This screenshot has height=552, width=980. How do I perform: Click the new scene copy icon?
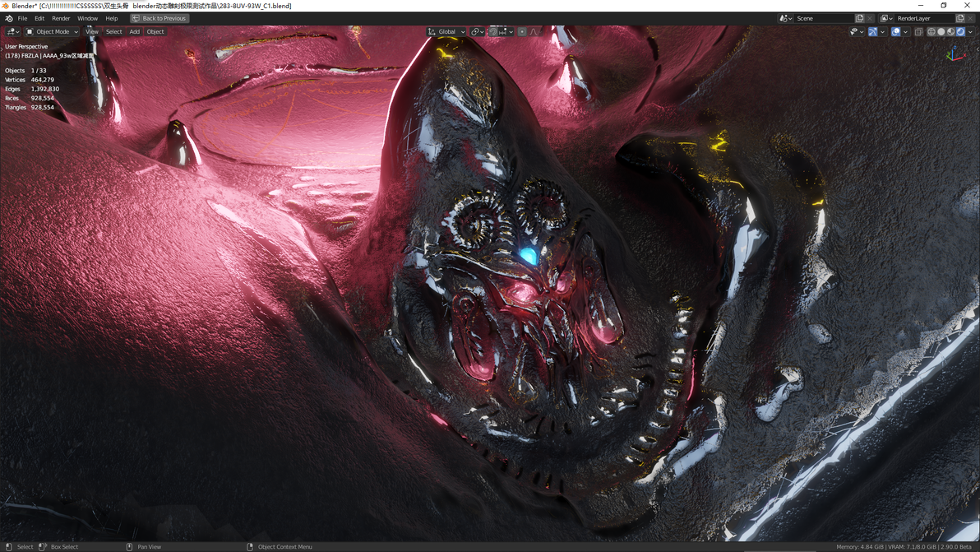tap(859, 18)
